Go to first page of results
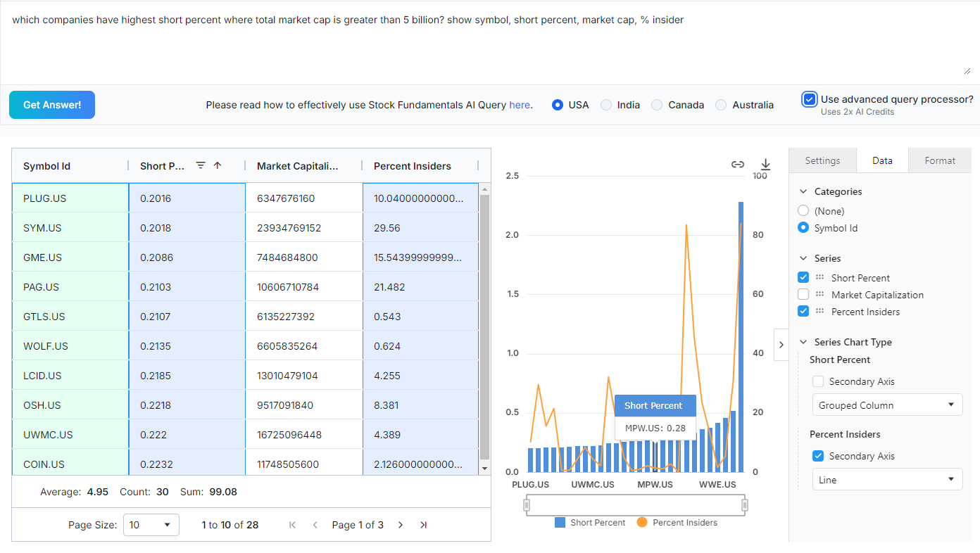This screenshot has height=553, width=980. click(293, 525)
